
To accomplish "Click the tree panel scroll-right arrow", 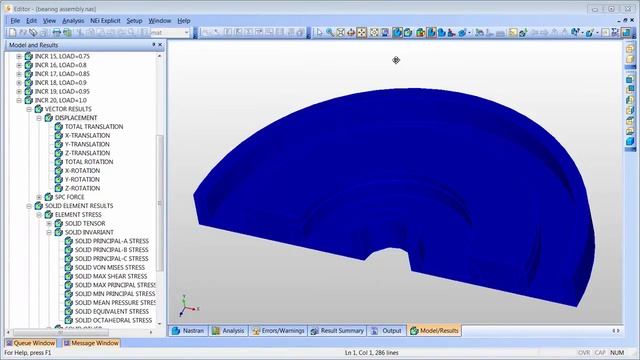I will click(x=151, y=333).
